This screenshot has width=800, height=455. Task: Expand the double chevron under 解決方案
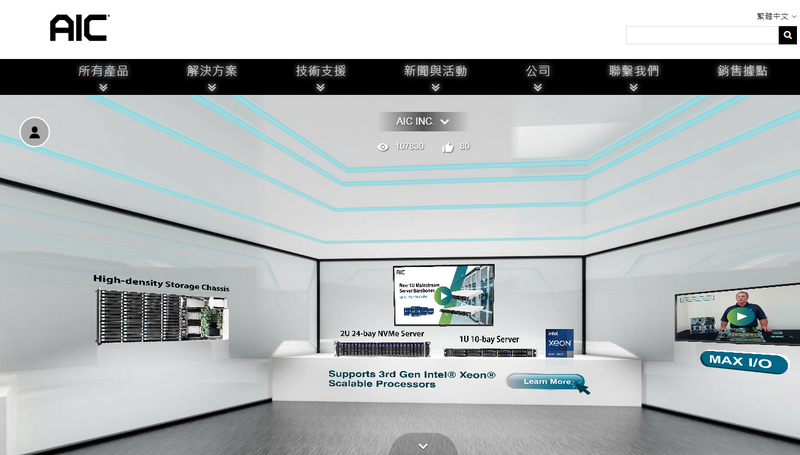pos(212,88)
